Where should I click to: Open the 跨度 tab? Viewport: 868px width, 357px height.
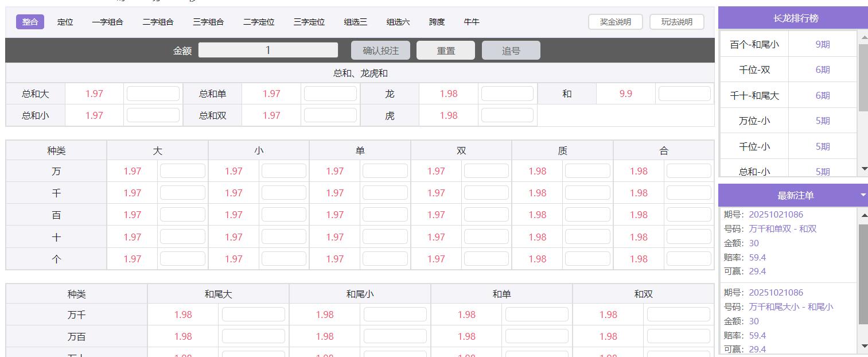tap(436, 21)
